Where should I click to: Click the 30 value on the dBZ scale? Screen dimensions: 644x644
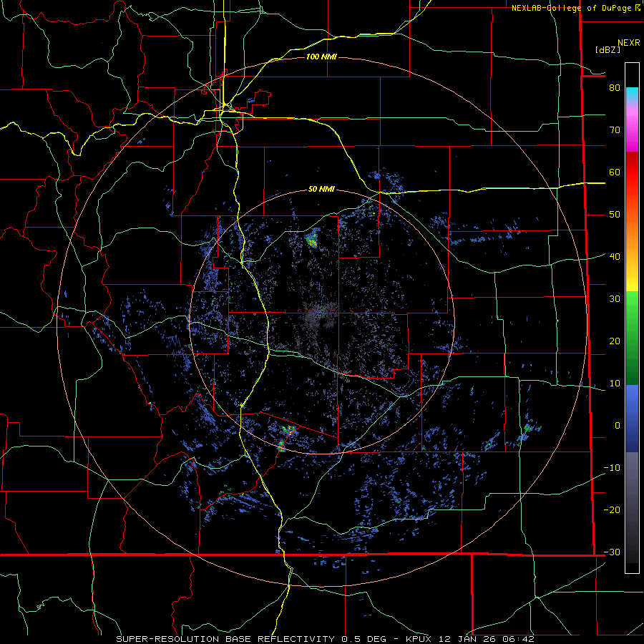[x=615, y=298]
